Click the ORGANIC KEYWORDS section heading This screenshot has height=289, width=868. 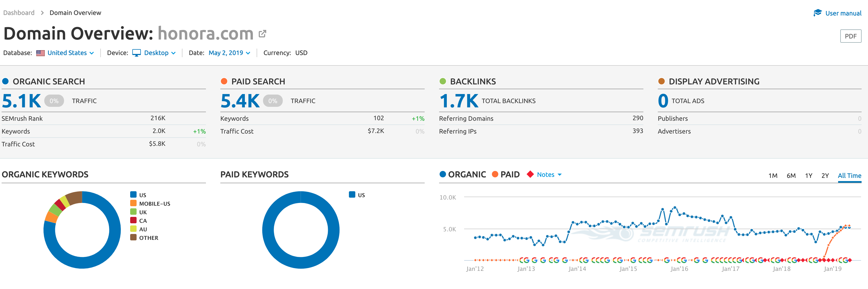click(45, 174)
